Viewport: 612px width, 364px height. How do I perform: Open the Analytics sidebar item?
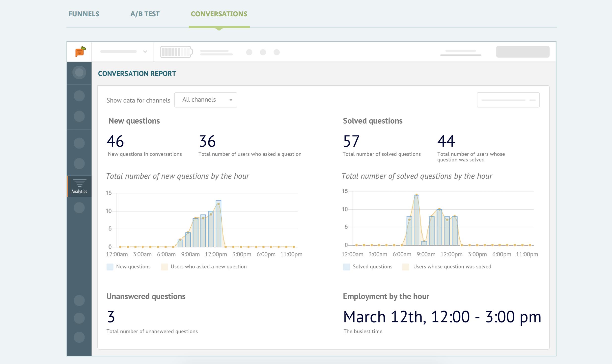pyautogui.click(x=79, y=186)
